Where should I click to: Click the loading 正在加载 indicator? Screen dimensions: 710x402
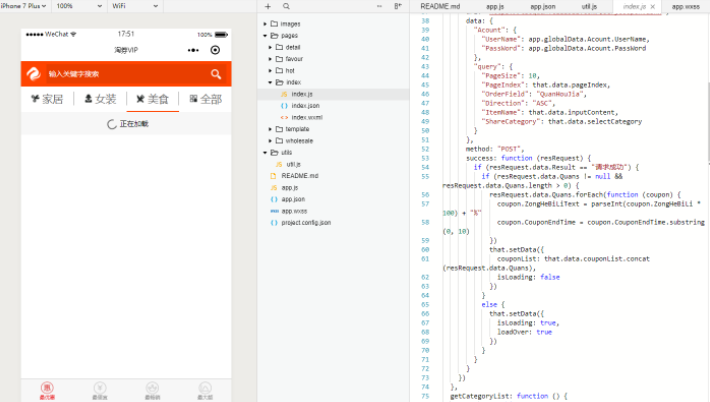[127, 124]
